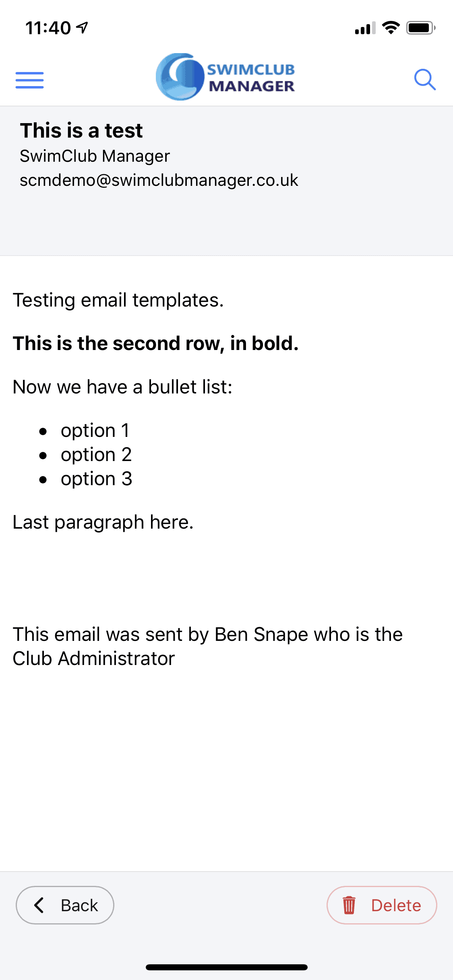Tap the Wi-Fi status icon
This screenshot has height=980, width=453.
tap(391, 28)
